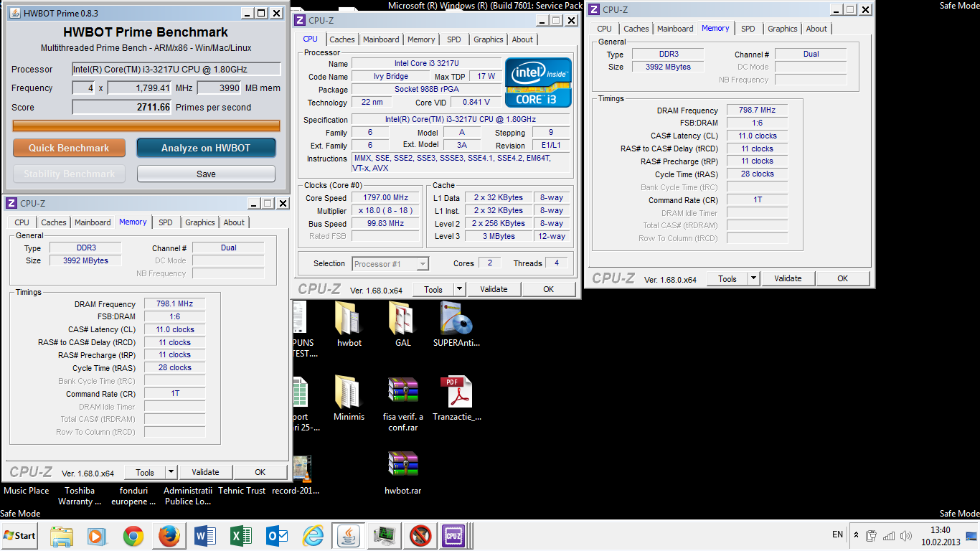
Task: Click the power battery tray icon
Action: 871,536
